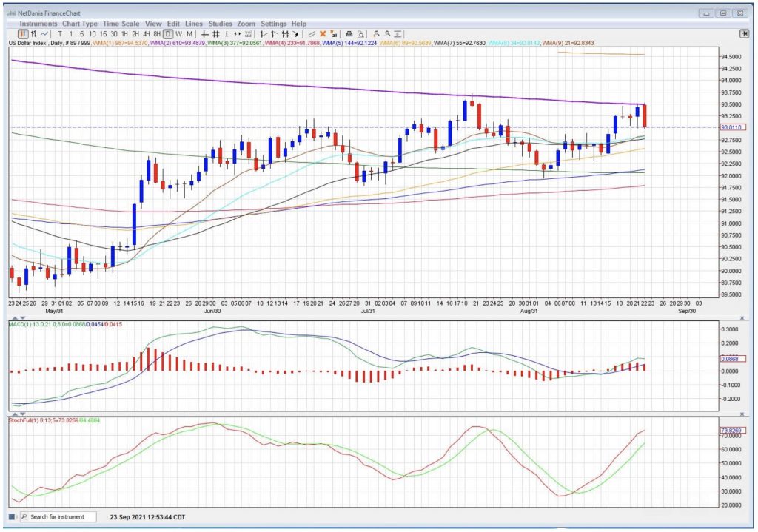Screen dimensions: 758x532
Task: Select the tick (T) time scale
Action: [x=59, y=33]
